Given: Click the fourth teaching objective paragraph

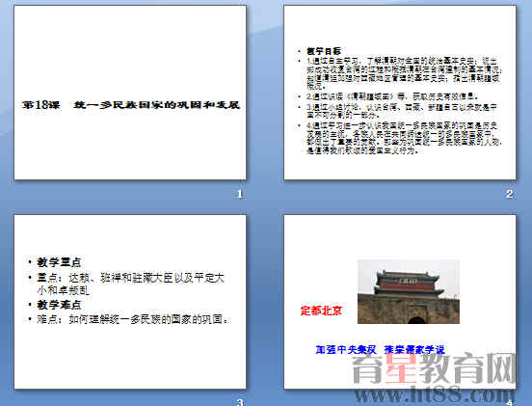Looking at the screenshot, I should pos(404,138).
